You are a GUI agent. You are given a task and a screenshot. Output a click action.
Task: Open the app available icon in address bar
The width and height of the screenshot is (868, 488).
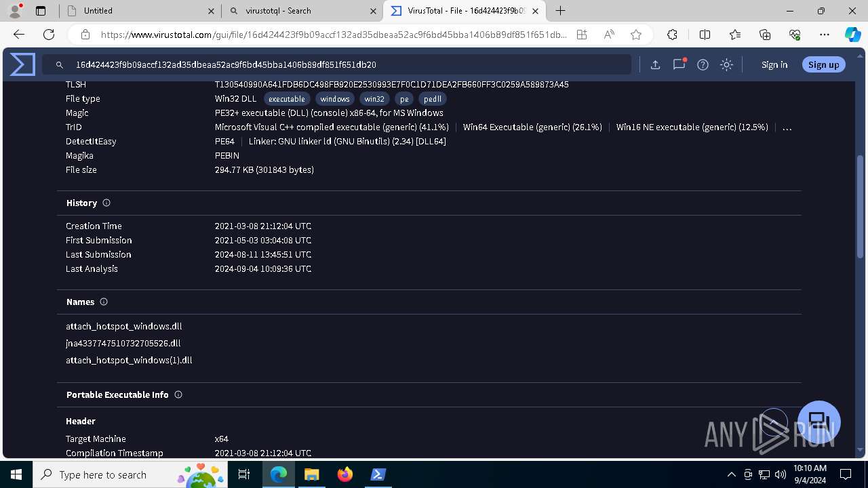pyautogui.click(x=582, y=35)
